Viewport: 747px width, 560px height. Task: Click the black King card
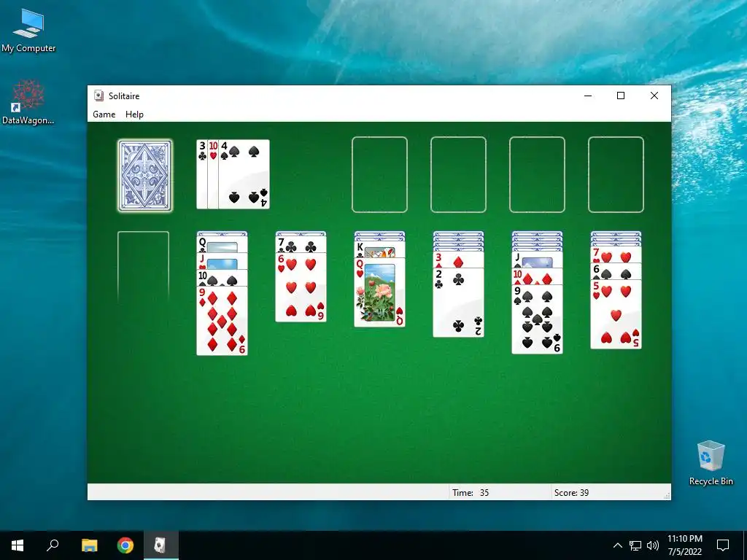[379, 249]
